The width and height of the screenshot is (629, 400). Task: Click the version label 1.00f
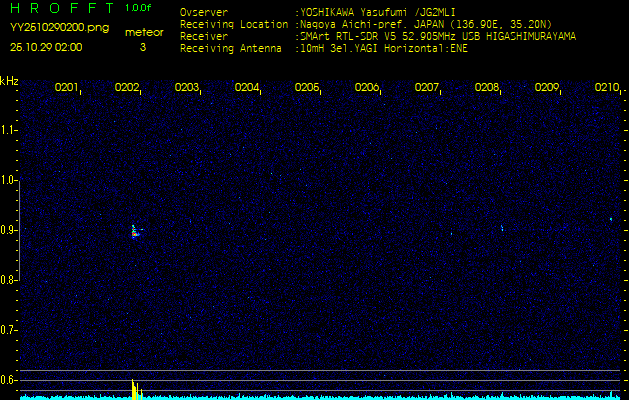pos(138,8)
